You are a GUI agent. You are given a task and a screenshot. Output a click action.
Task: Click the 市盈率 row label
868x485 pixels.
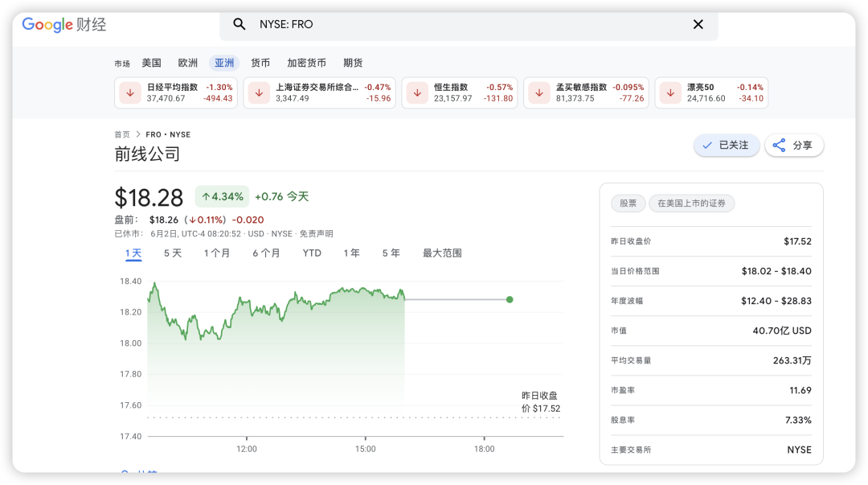coord(623,391)
